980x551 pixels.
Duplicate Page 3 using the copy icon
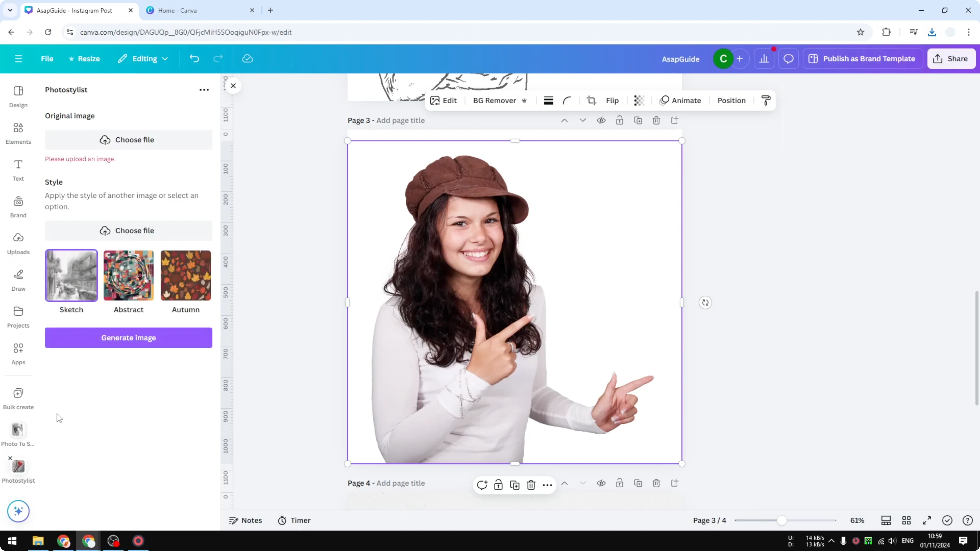638,120
